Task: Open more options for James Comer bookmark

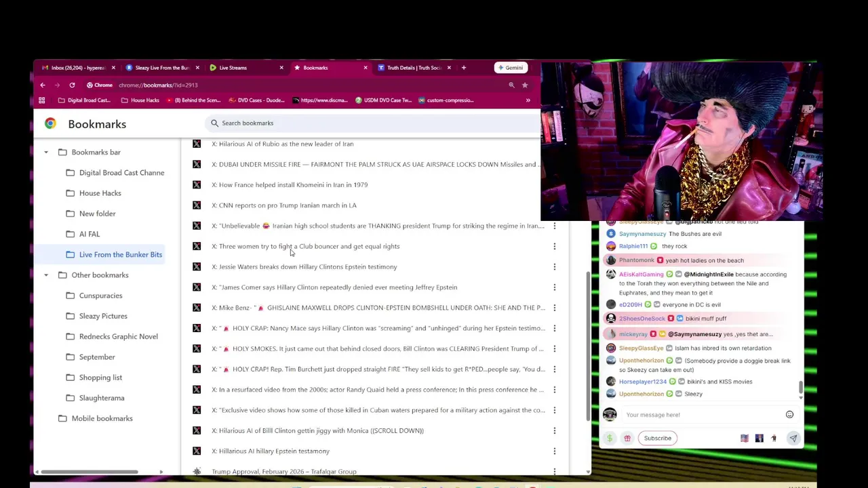Action: point(554,287)
